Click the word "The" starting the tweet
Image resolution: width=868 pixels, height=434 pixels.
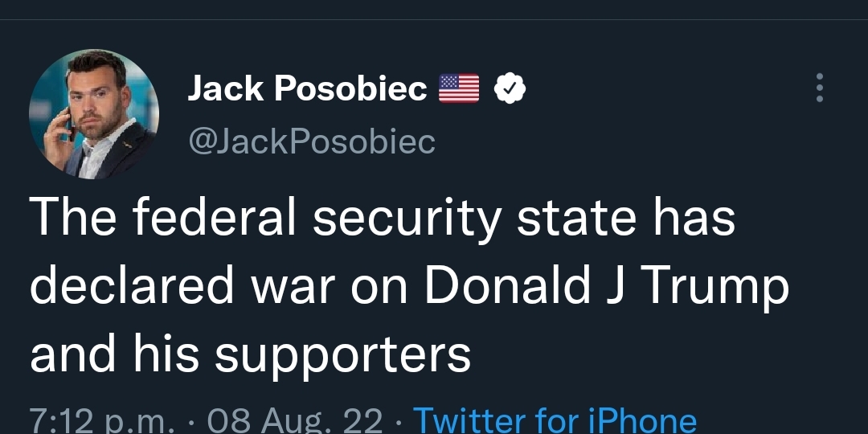[x=73, y=217]
